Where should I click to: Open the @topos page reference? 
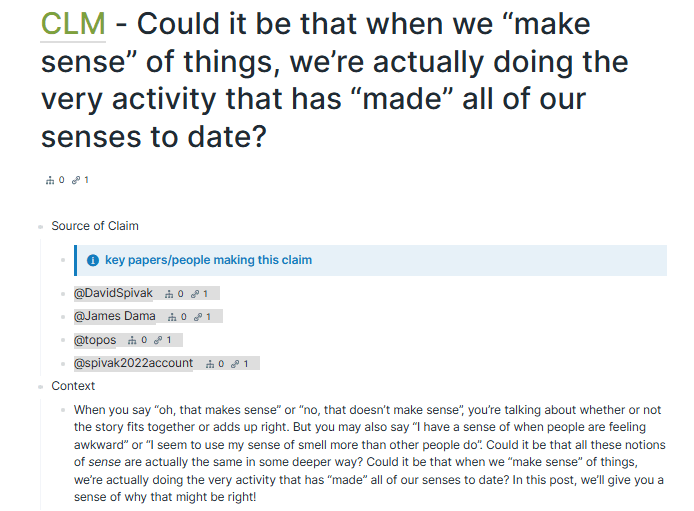95,340
